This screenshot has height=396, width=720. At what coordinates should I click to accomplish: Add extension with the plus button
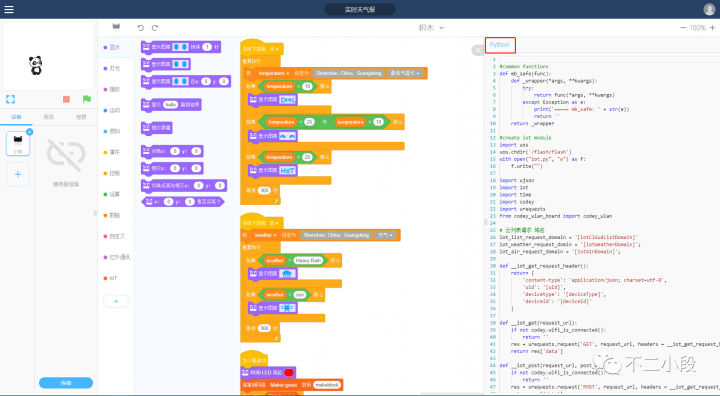pyautogui.click(x=116, y=301)
